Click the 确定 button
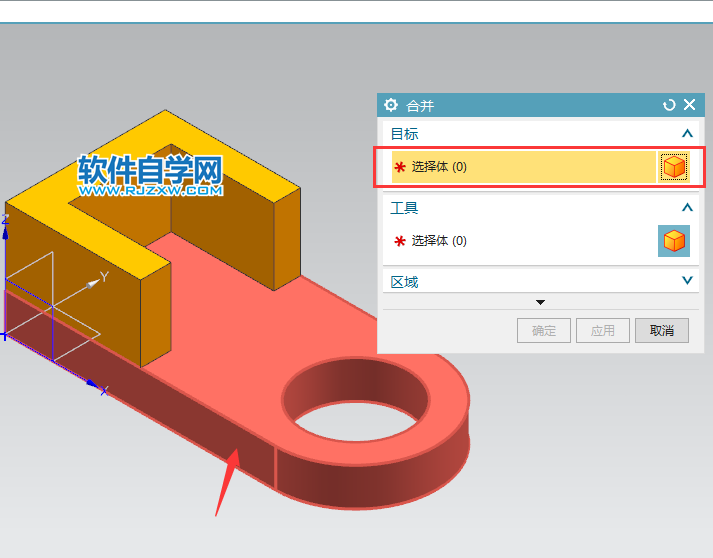This screenshot has height=558, width=713. tap(544, 331)
